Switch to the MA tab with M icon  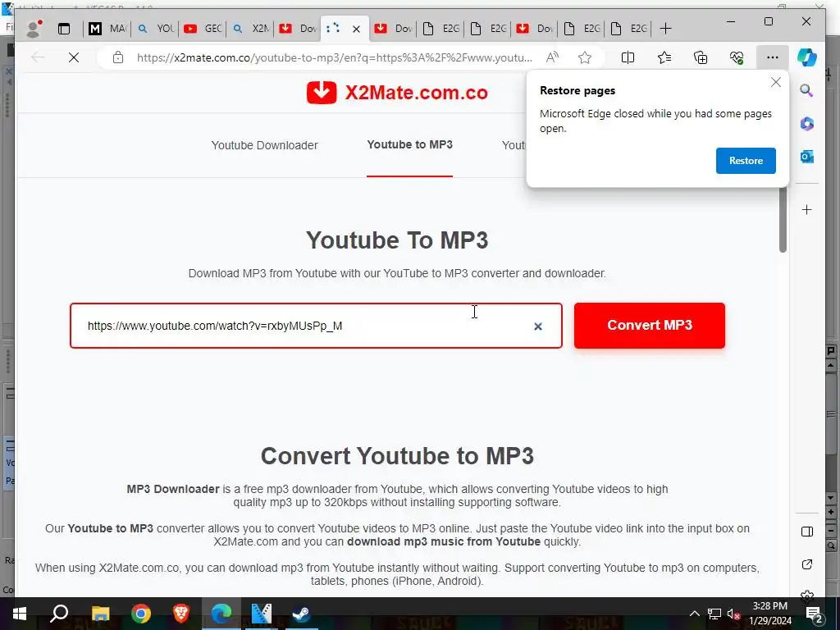coord(107,29)
